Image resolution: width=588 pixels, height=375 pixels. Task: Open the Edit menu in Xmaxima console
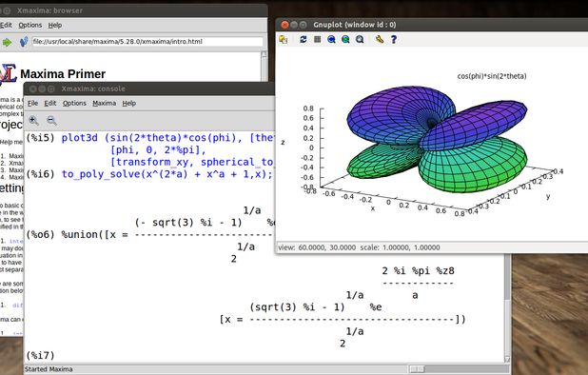[49, 103]
